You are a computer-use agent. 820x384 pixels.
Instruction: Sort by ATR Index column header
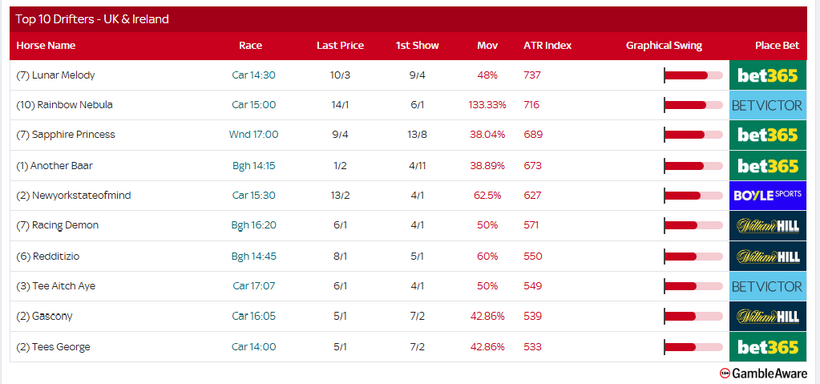click(548, 46)
